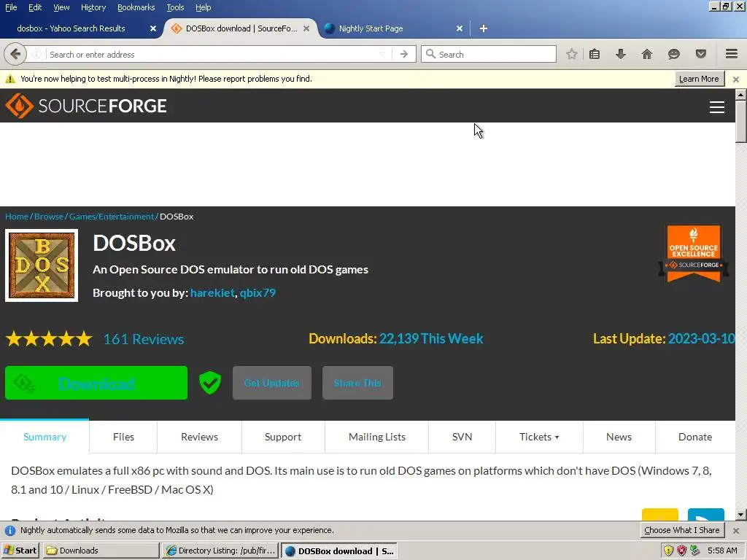
Task: Go back using the browser back arrow
Action: click(x=15, y=54)
